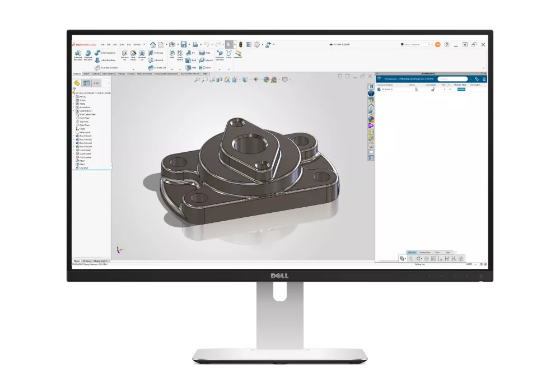Open the File menu
The image size is (560, 392).
coord(103,45)
